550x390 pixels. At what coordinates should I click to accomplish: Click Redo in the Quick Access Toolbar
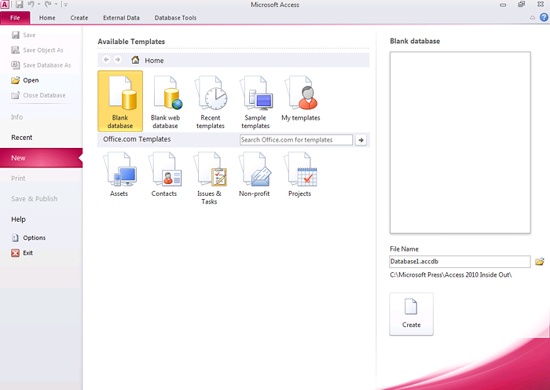click(x=48, y=5)
